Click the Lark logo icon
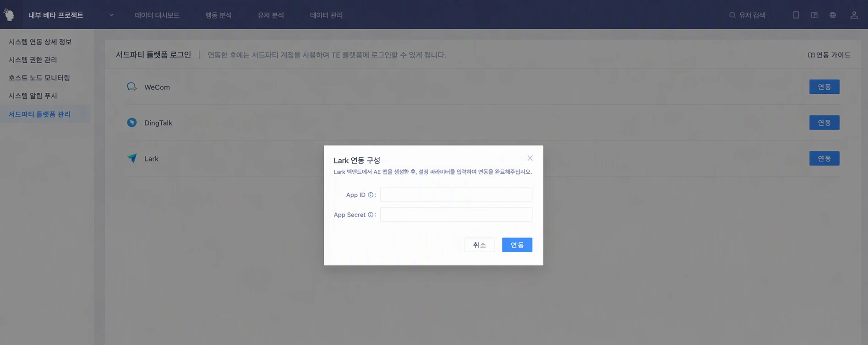The width and height of the screenshot is (868, 345). (132, 158)
